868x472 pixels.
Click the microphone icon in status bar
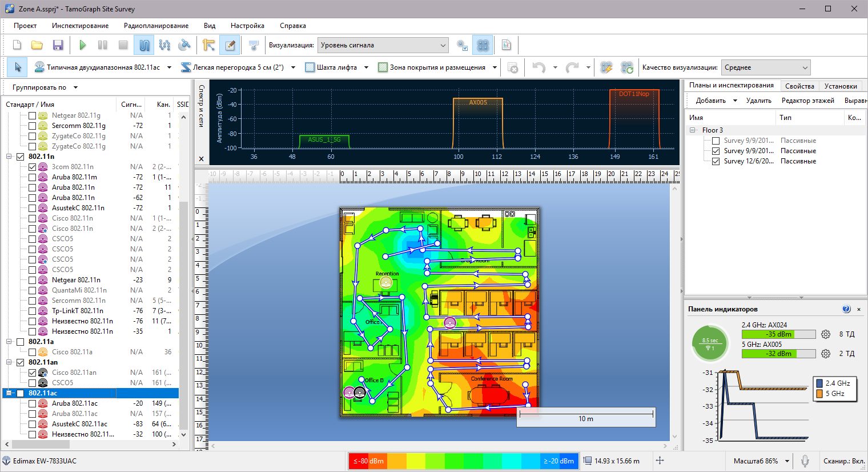pos(805,461)
